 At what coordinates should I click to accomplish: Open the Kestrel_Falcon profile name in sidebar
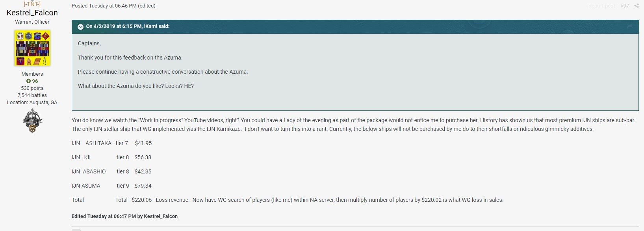coord(32,13)
